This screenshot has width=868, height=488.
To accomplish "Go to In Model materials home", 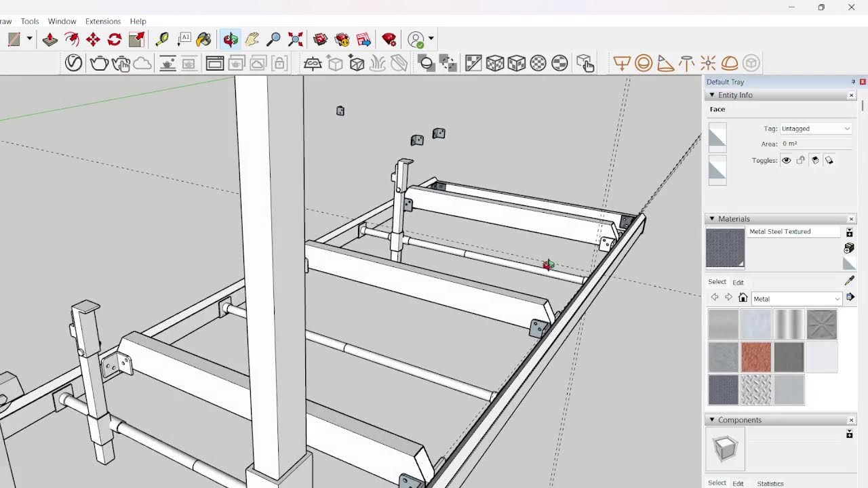I will 743,298.
